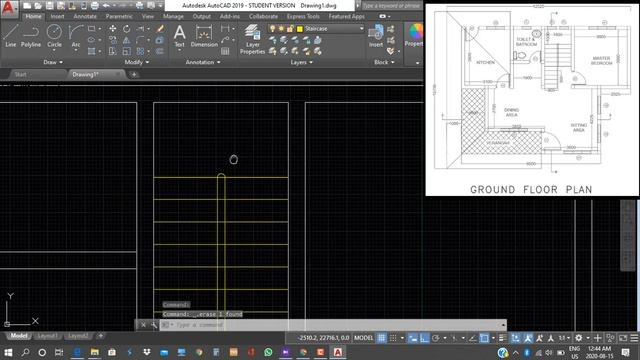Viewport: 640px width, 360px height.
Task: Open the Workspace Switching gear icon
Action: (578, 338)
